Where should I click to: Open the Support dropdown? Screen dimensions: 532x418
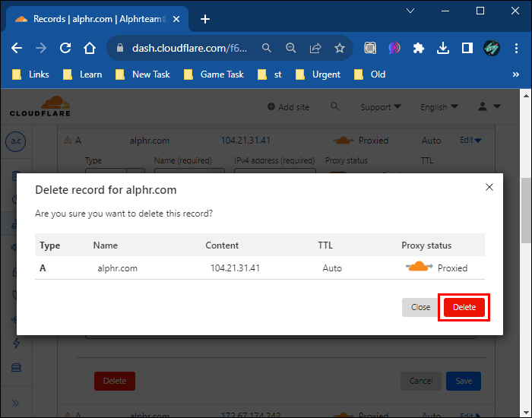pos(381,107)
